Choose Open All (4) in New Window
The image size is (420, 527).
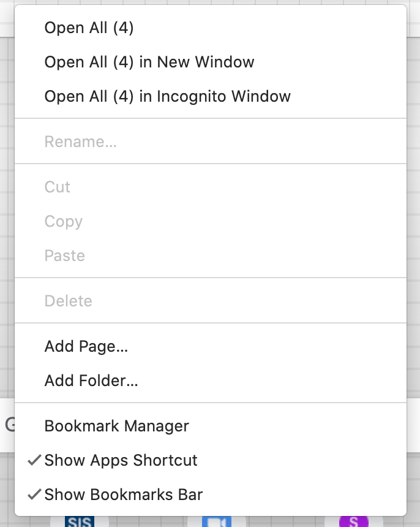(149, 62)
